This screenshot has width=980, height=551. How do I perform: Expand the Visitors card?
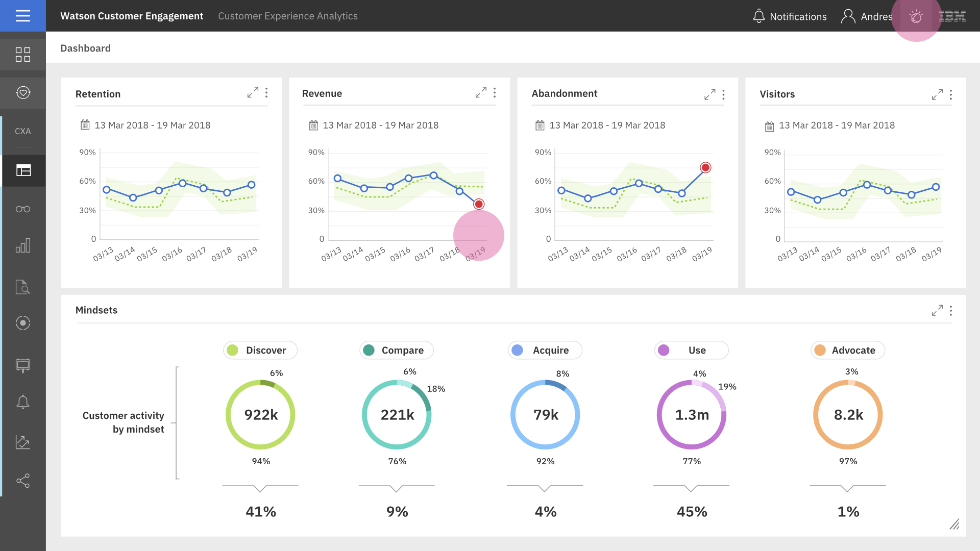(x=937, y=94)
